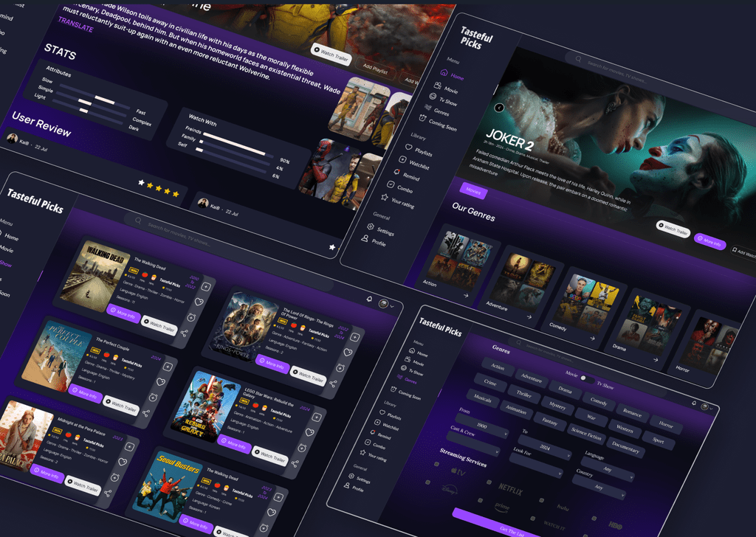Open the Language dropdown set to Any
The height and width of the screenshot is (537, 756).
click(608, 469)
